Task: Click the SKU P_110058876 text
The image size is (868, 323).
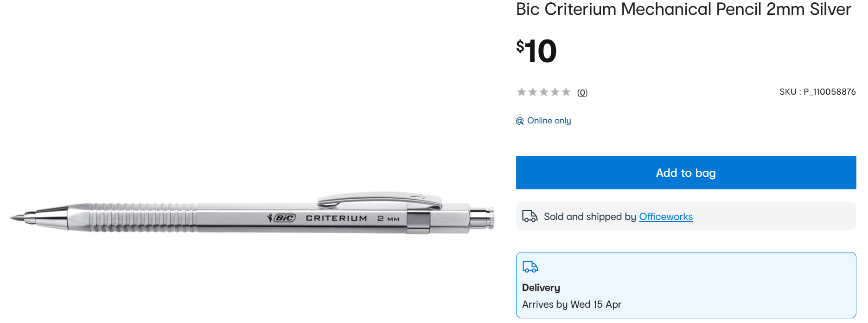Action: point(817,92)
